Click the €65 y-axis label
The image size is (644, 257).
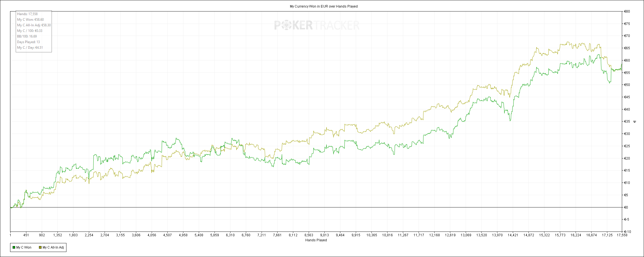pyautogui.click(x=627, y=48)
